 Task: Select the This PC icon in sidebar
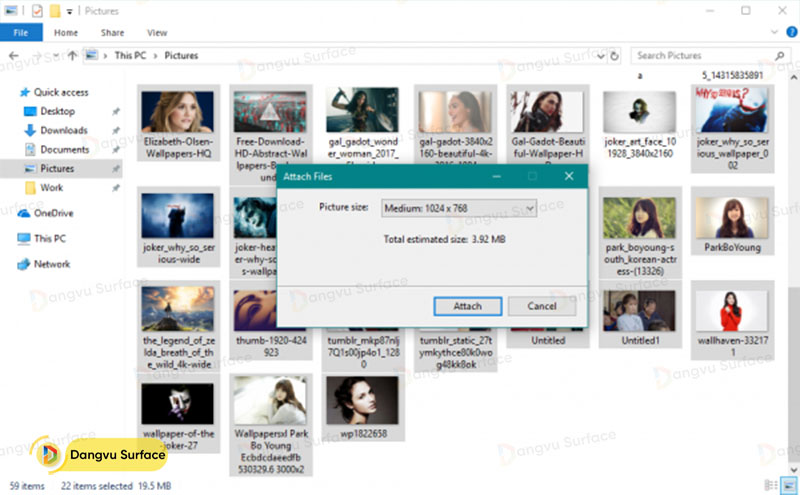click(x=23, y=239)
